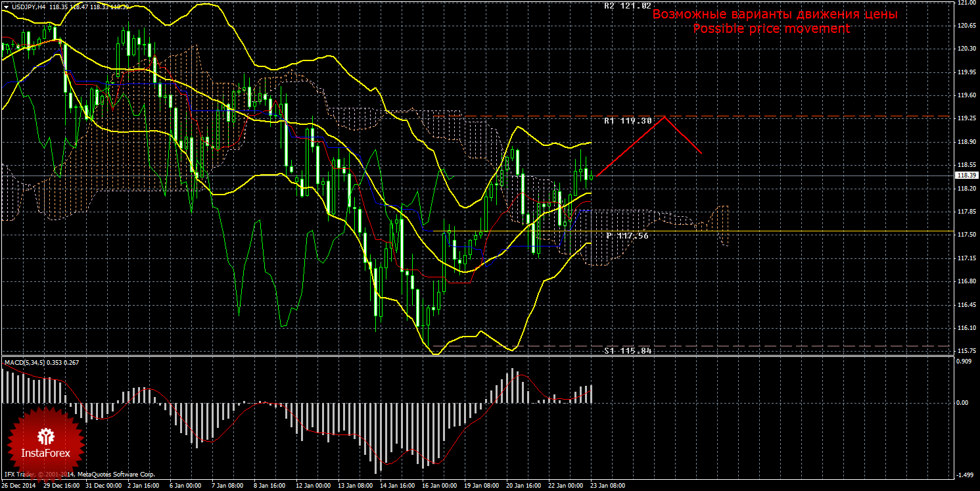980x491 pixels.
Task: Click the 121.00 price scale value
Action: pyautogui.click(x=966, y=3)
